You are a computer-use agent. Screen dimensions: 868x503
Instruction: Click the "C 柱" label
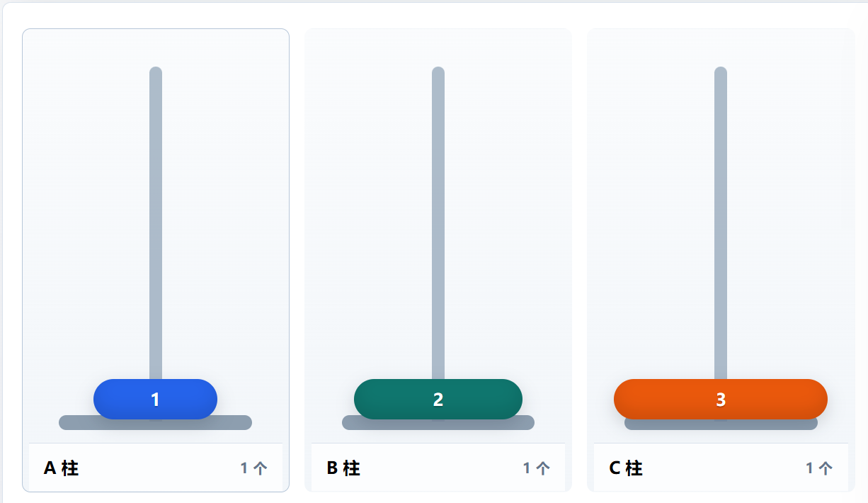[x=626, y=468]
